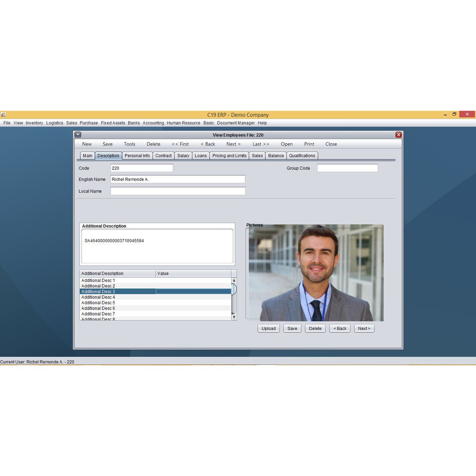This screenshot has width=476, height=476.
Task: Click the description list scroll up arrow
Action: click(234, 280)
